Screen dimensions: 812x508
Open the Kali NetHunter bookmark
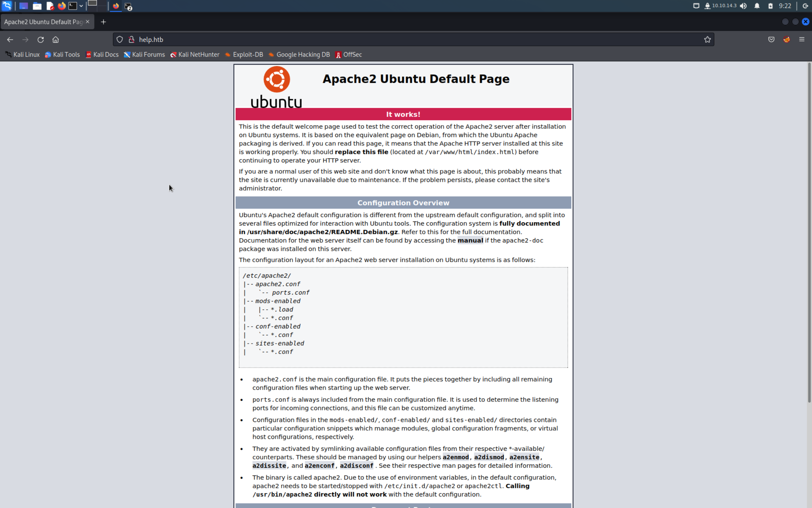(x=195, y=54)
